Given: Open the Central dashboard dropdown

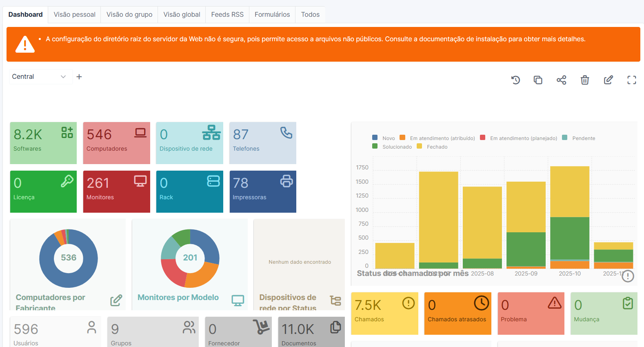Looking at the screenshot, I should click(x=39, y=77).
